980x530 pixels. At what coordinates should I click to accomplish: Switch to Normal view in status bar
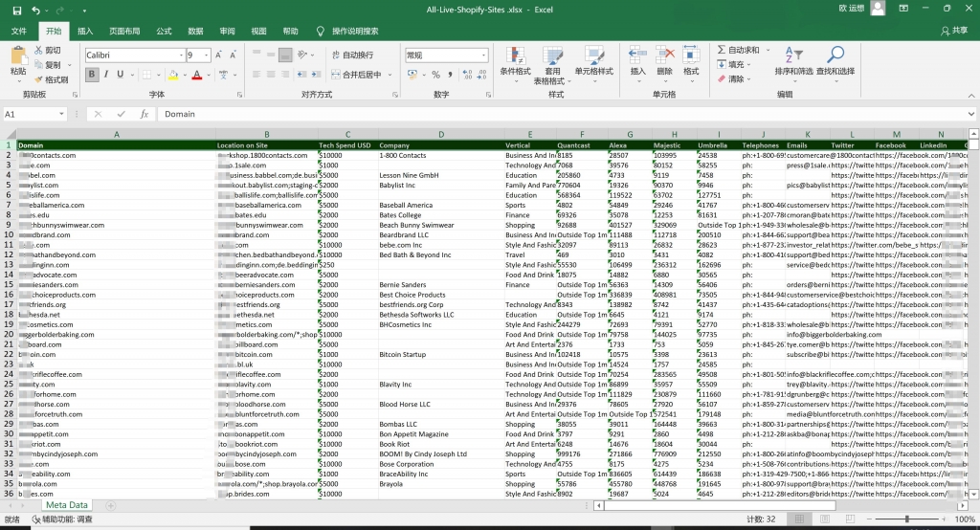799,519
